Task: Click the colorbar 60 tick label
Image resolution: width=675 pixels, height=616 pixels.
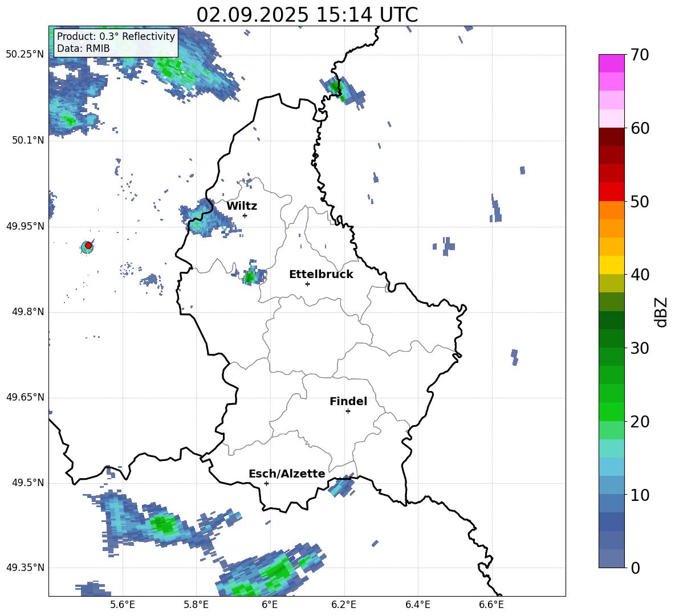Action: (640, 128)
